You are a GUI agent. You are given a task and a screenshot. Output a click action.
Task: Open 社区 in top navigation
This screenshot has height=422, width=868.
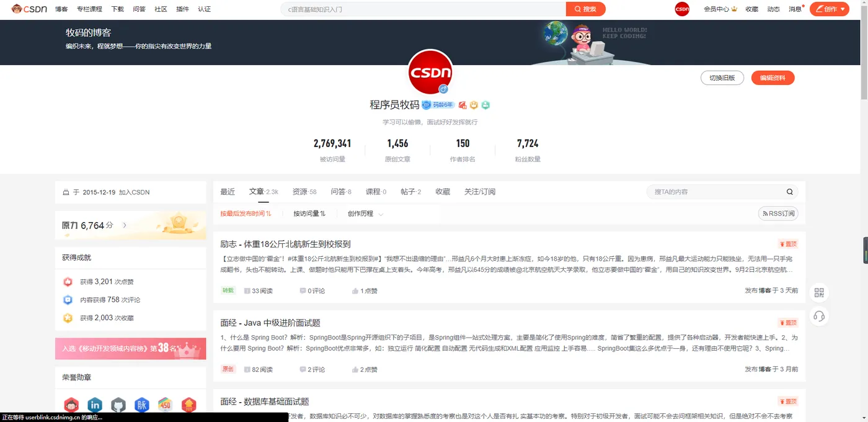pyautogui.click(x=161, y=9)
